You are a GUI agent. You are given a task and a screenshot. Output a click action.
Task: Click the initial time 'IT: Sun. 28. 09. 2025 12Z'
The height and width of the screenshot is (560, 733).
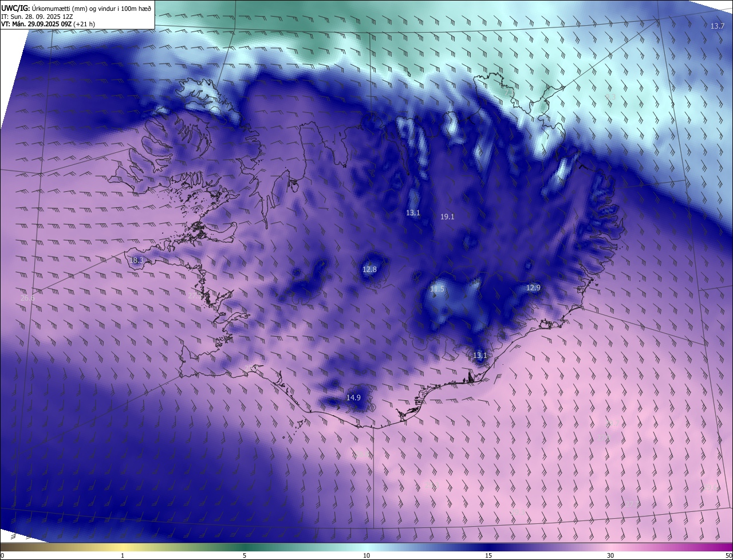[36, 17]
